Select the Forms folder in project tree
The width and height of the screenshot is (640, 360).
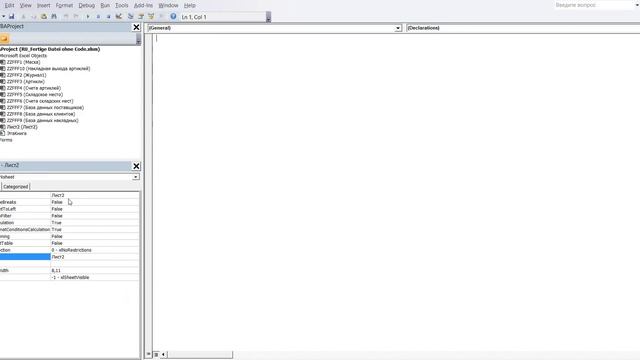tap(6, 140)
